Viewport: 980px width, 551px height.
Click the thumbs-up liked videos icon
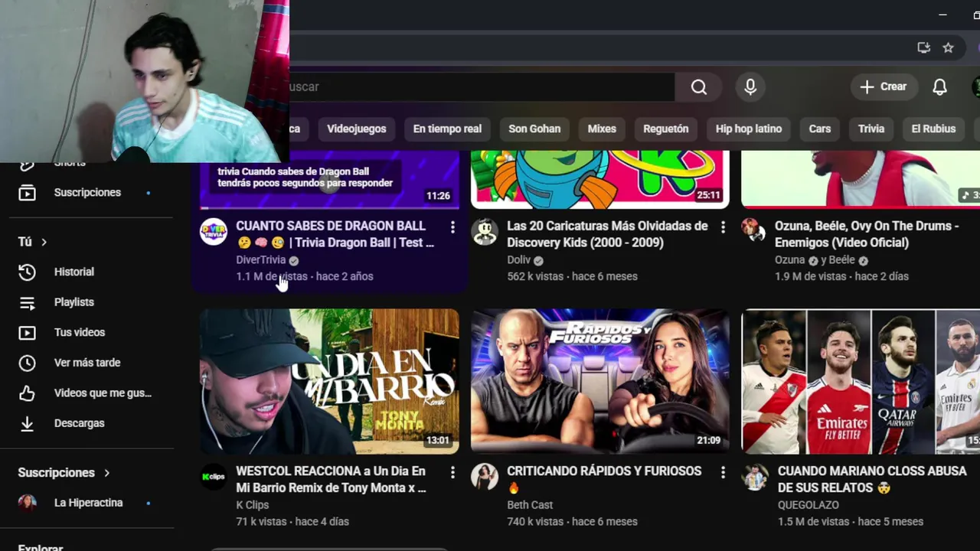(27, 393)
